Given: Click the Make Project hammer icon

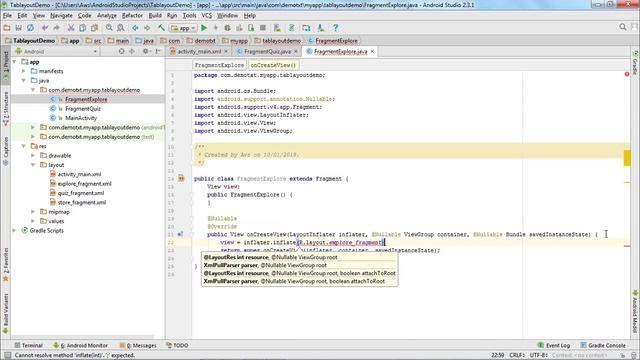Looking at the screenshot, I should (162, 28).
